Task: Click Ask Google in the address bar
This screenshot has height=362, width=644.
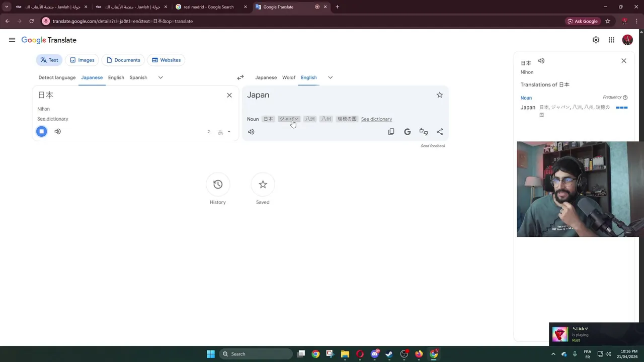Action: pyautogui.click(x=583, y=21)
